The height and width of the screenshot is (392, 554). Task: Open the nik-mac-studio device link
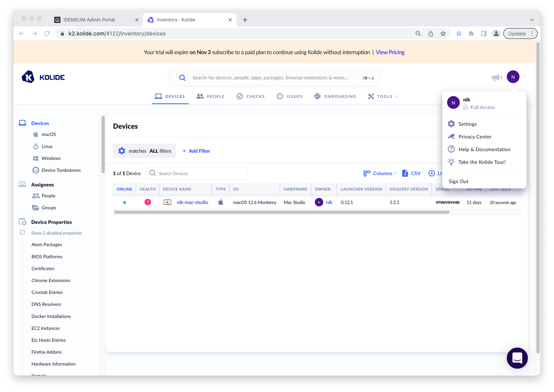pyautogui.click(x=193, y=202)
